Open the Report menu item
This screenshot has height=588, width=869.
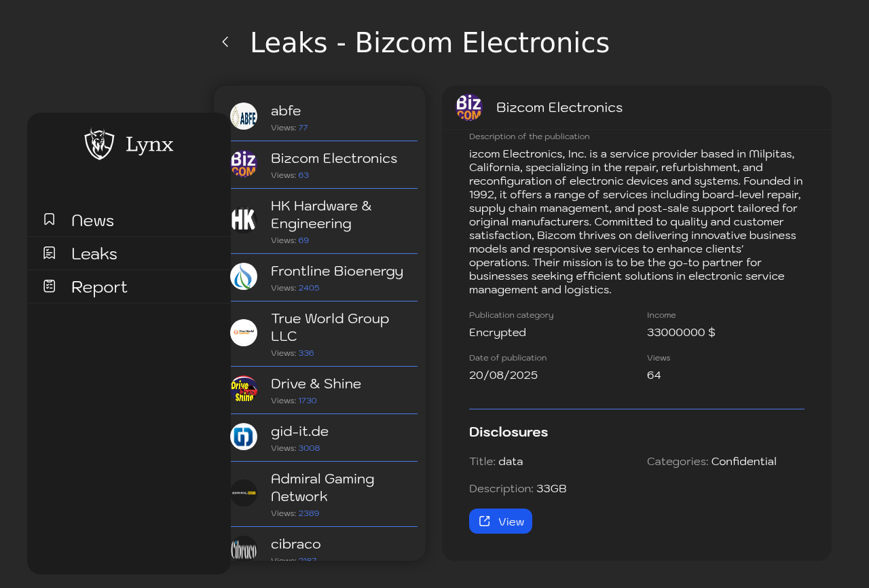[x=129, y=287]
